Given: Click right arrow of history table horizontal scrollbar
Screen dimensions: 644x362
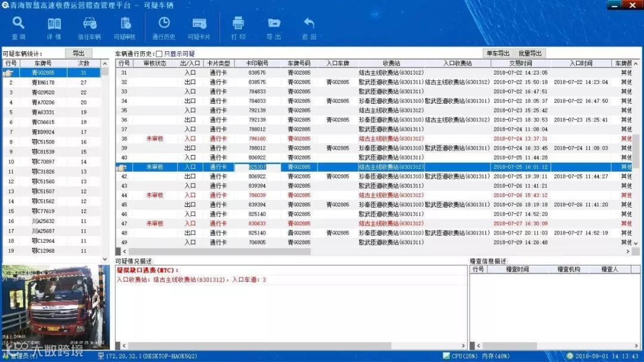Looking at the screenshot, I should 627,252.
